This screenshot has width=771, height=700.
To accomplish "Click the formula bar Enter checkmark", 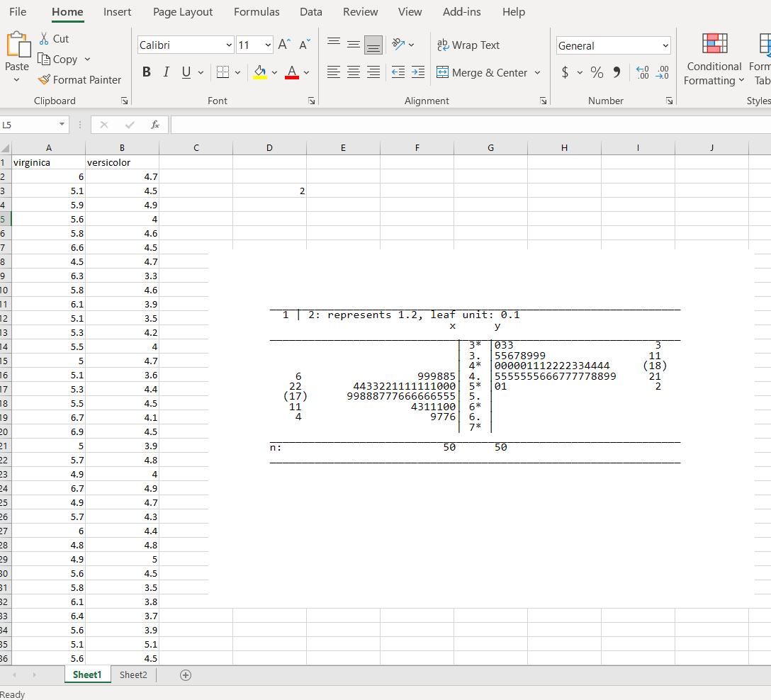I will point(130,125).
